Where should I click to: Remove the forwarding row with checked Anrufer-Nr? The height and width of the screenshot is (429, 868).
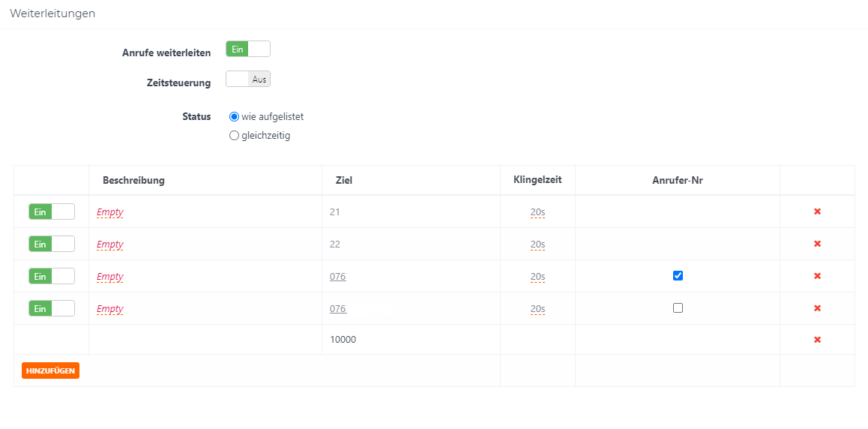pos(817,276)
